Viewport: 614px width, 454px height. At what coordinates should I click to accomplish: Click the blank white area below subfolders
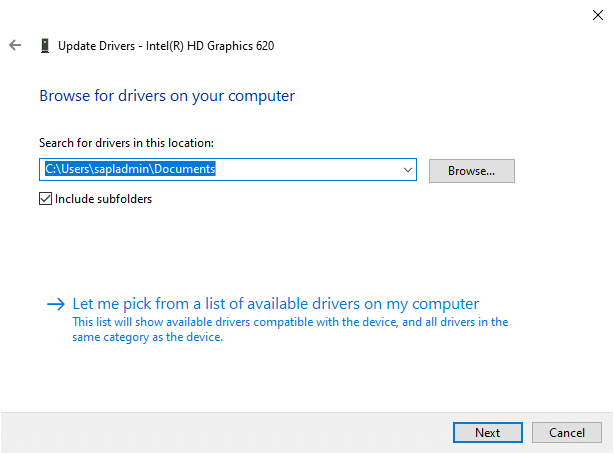pos(300,248)
